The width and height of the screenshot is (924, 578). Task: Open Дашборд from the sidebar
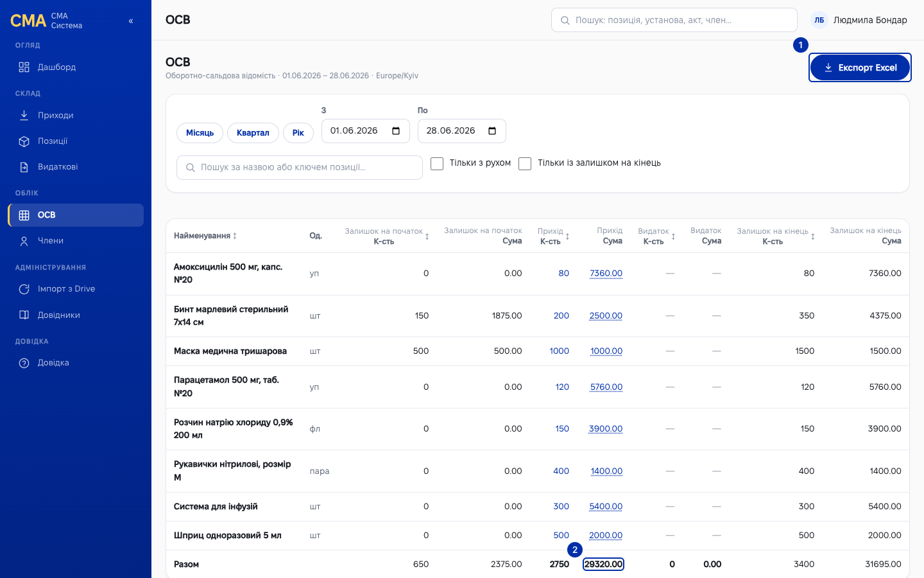coord(76,67)
